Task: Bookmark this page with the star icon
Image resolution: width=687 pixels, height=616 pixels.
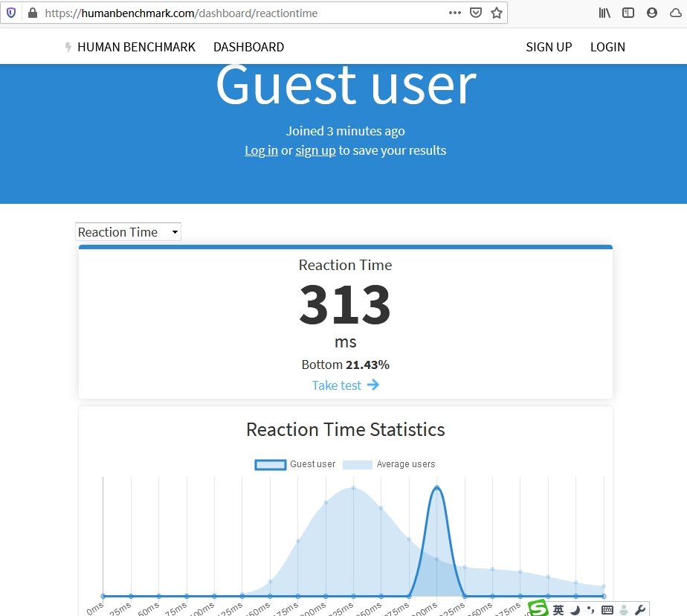Action: (497, 13)
